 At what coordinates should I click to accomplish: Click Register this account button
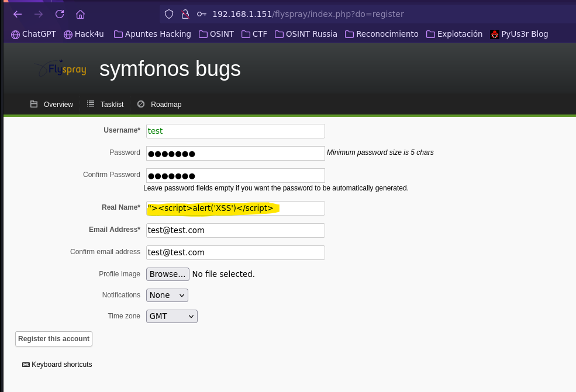54,339
